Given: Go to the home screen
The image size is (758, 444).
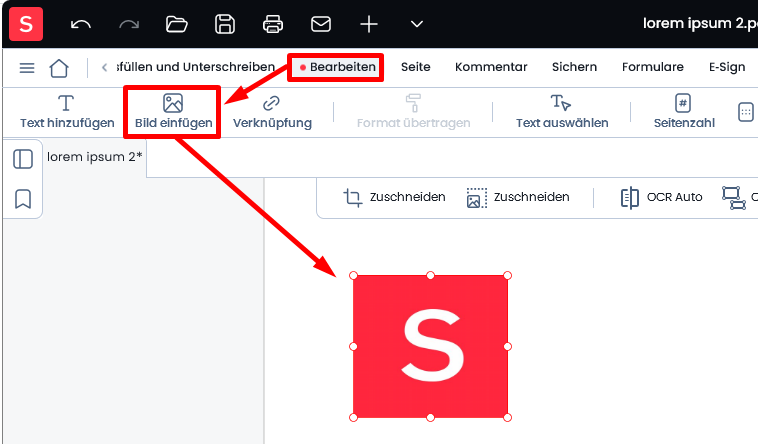Looking at the screenshot, I should click(x=59, y=68).
